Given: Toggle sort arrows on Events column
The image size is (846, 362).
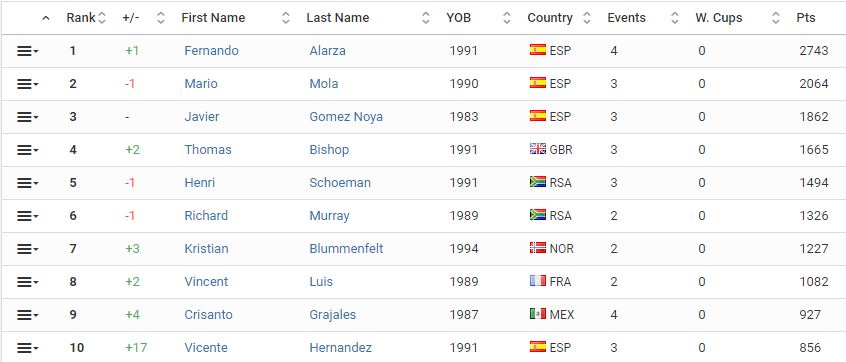Looking at the screenshot, I should [674, 18].
